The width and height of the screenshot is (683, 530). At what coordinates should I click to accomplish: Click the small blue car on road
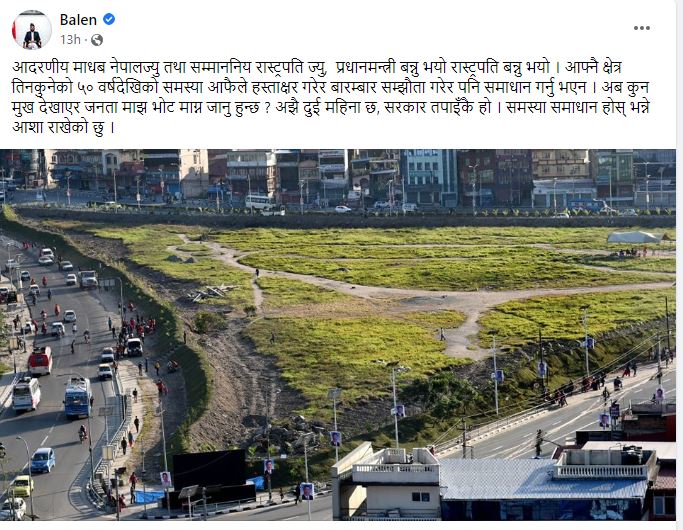click(43, 460)
